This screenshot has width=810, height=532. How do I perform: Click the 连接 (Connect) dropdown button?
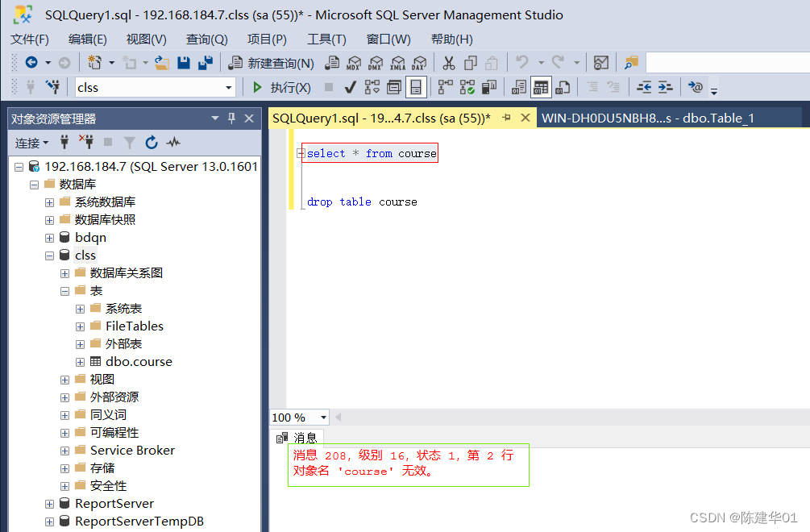[x=32, y=143]
